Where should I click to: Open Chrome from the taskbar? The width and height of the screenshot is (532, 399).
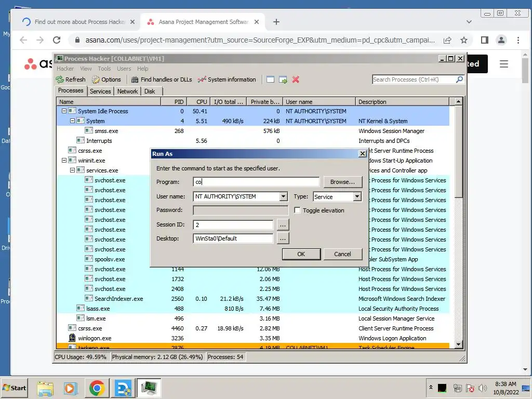pyautogui.click(x=97, y=388)
